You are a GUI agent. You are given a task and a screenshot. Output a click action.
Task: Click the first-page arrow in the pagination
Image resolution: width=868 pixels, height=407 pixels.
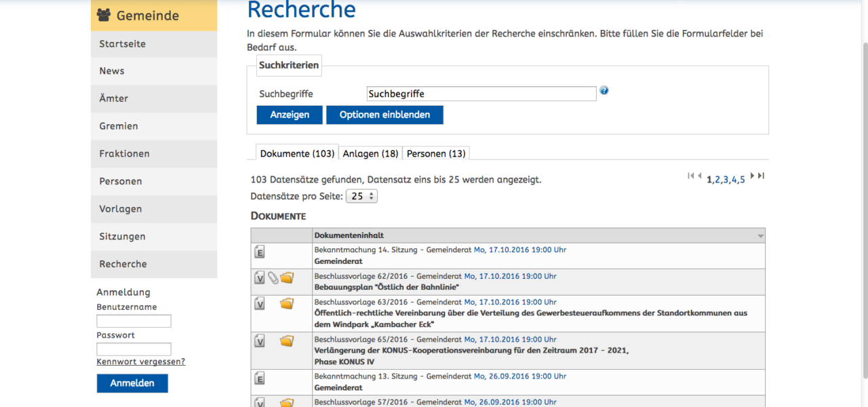pyautogui.click(x=691, y=175)
